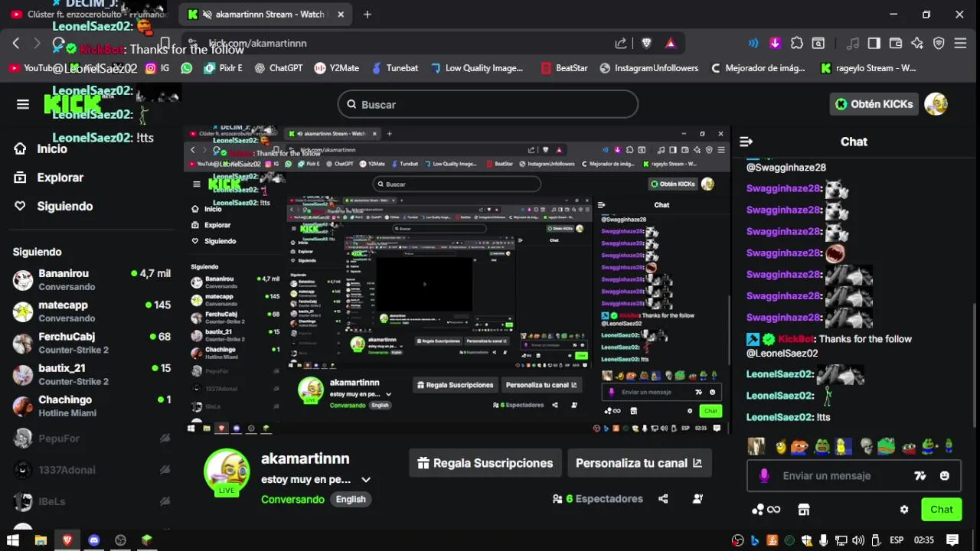Viewport: 980px width, 551px height.
Task: Open chat settings gear icon
Action: (904, 510)
